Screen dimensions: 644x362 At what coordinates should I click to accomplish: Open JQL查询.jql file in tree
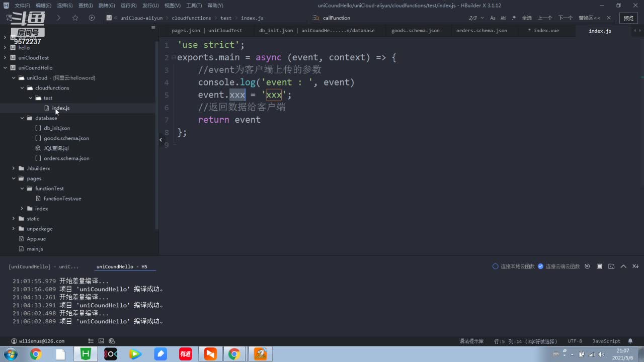56,148
